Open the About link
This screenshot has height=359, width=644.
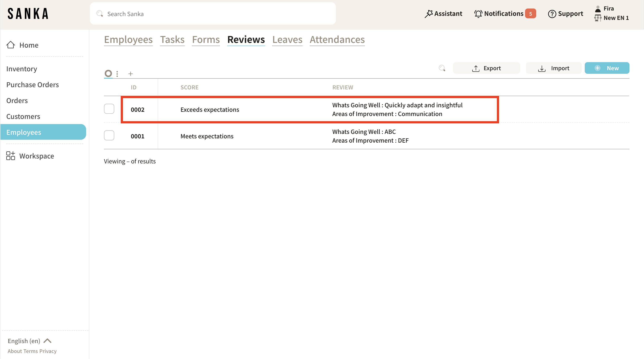click(15, 351)
